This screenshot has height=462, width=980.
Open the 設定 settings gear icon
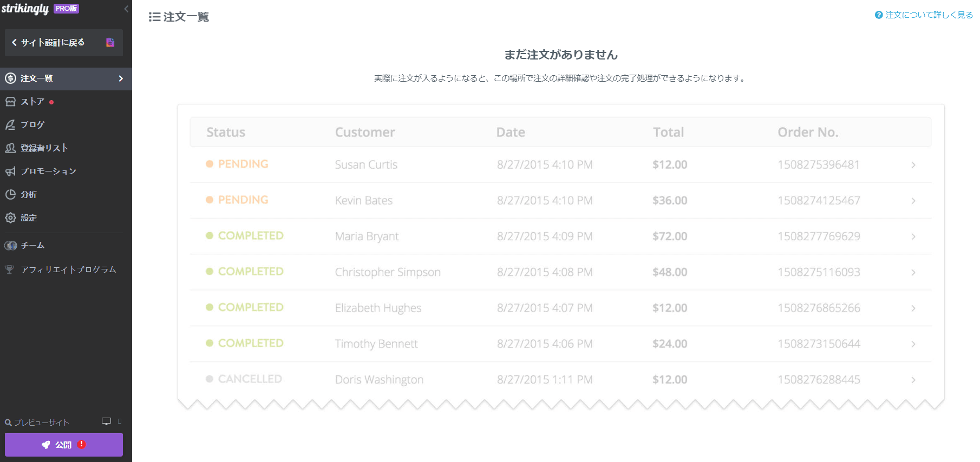(10, 218)
